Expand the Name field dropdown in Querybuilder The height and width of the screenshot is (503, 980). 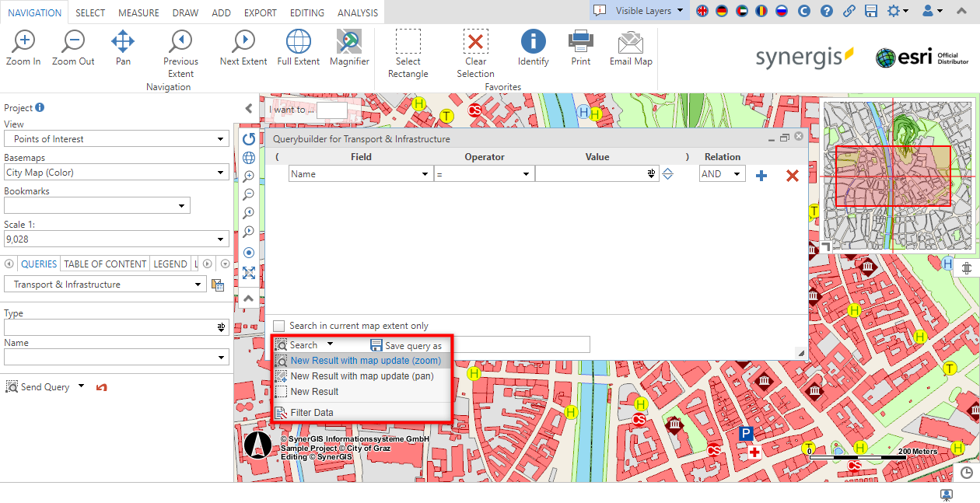(x=425, y=173)
